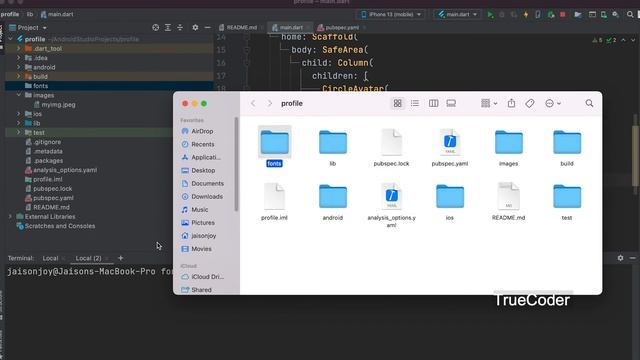Expand External Libraries node
This screenshot has height=360, width=640.
[10, 217]
